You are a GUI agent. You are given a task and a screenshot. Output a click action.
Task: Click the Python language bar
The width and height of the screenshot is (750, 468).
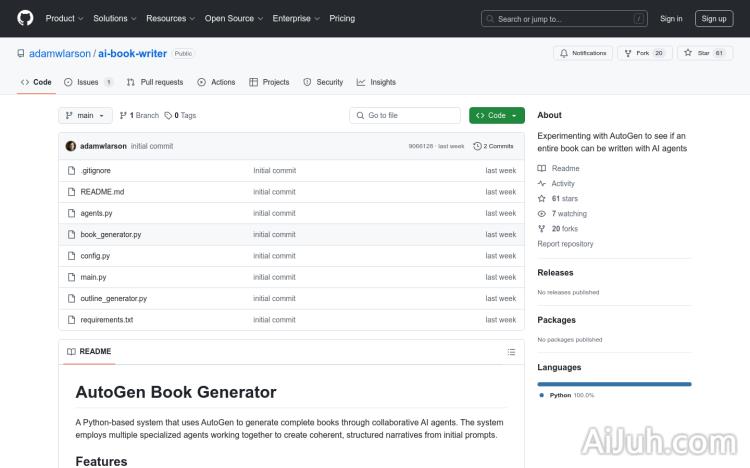click(x=614, y=384)
